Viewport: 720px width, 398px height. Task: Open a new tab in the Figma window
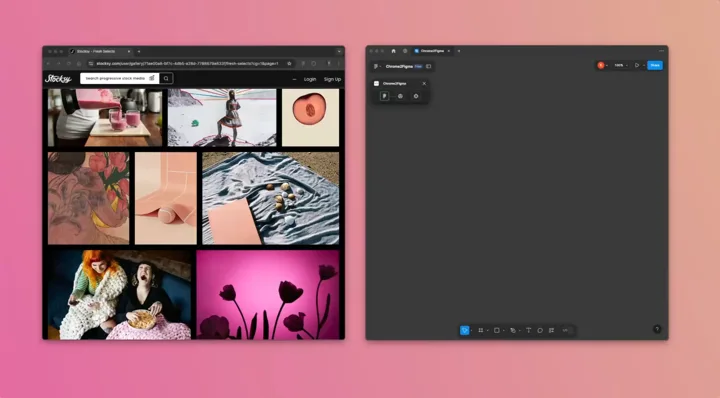[459, 51]
